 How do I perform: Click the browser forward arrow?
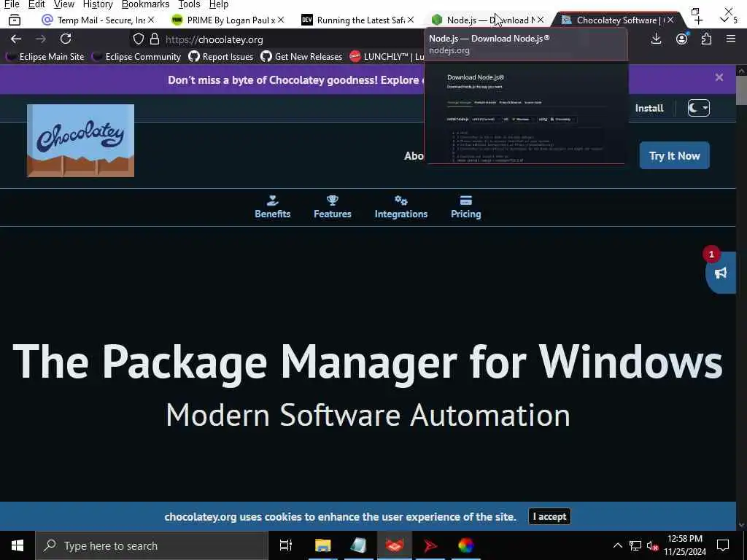tap(41, 39)
